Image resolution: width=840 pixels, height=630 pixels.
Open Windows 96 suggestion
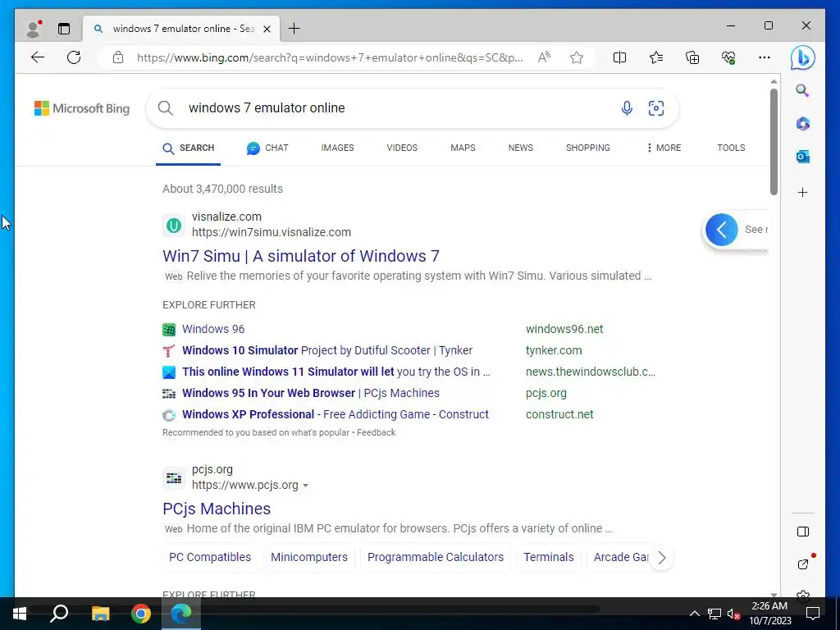coord(213,329)
